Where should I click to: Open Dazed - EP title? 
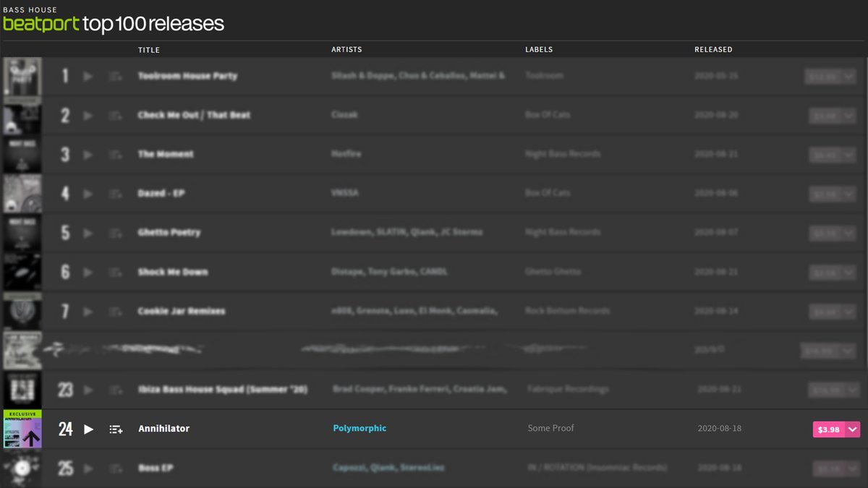[162, 193]
